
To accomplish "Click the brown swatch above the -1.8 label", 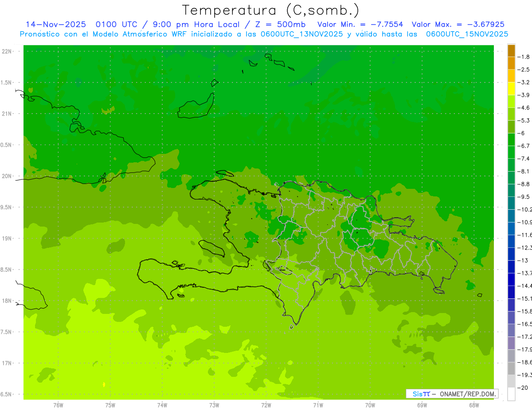I will (x=511, y=51).
